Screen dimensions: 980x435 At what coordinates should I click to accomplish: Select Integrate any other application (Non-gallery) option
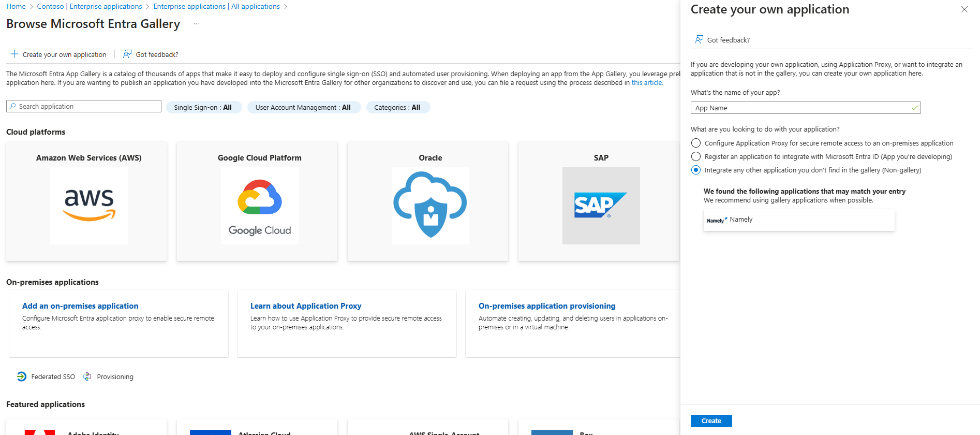(696, 170)
